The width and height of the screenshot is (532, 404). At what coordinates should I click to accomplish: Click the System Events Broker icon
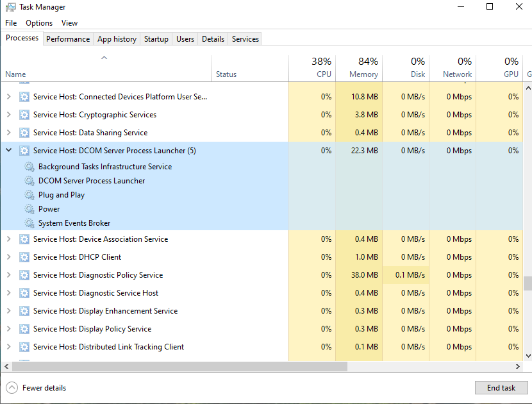pos(29,223)
